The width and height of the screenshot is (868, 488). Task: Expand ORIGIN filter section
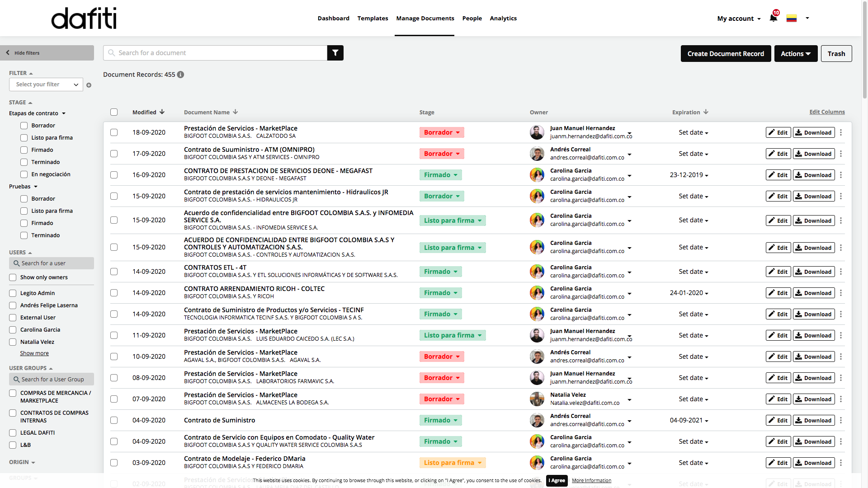point(22,462)
